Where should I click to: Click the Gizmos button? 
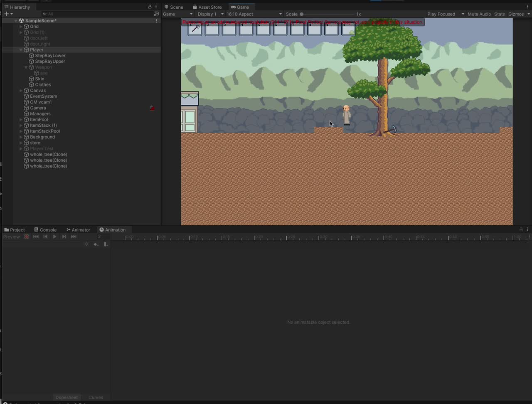516,14
